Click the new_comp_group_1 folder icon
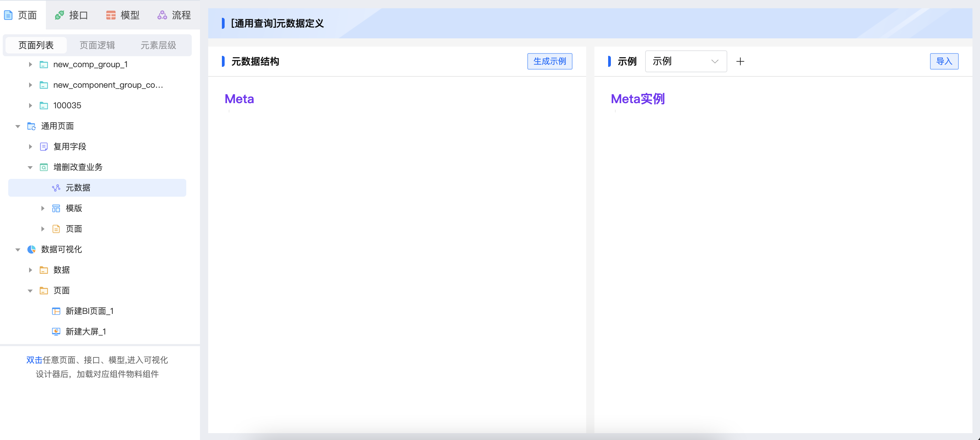Image resolution: width=980 pixels, height=440 pixels. 44,65
